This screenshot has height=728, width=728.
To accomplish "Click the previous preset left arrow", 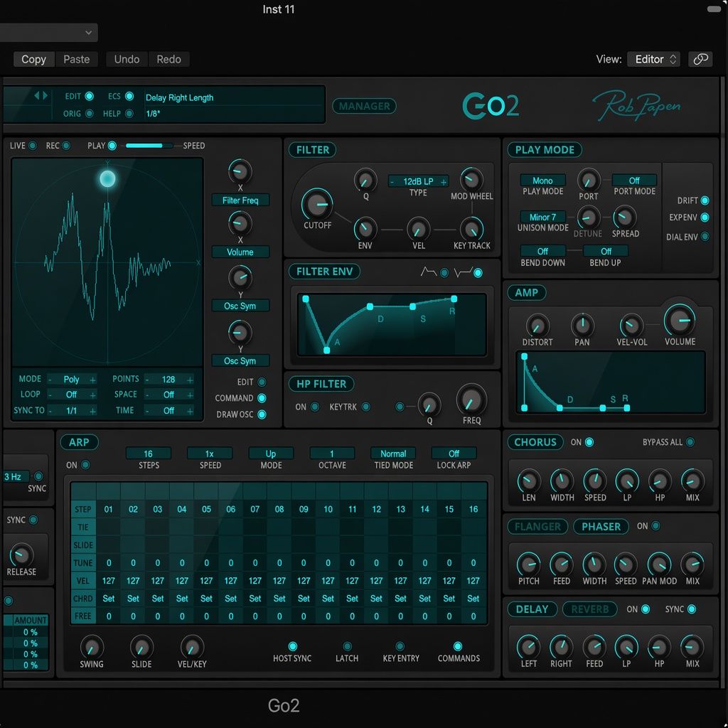I will 37,96.
